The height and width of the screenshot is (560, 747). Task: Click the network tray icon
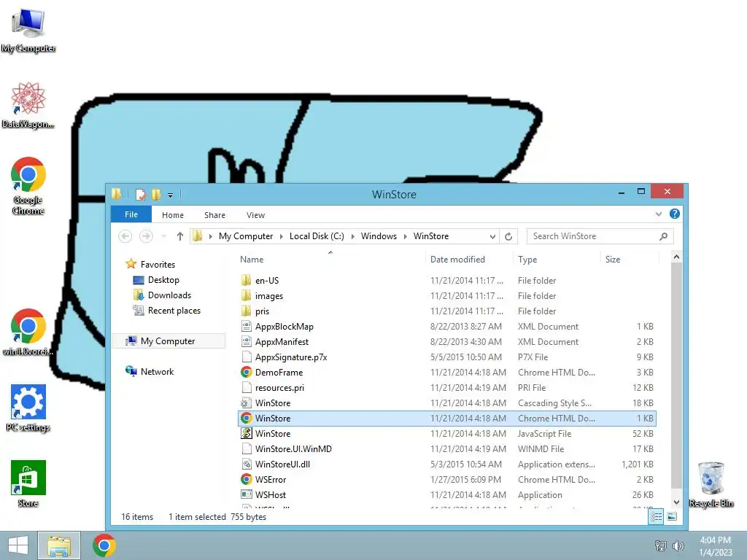[660, 545]
